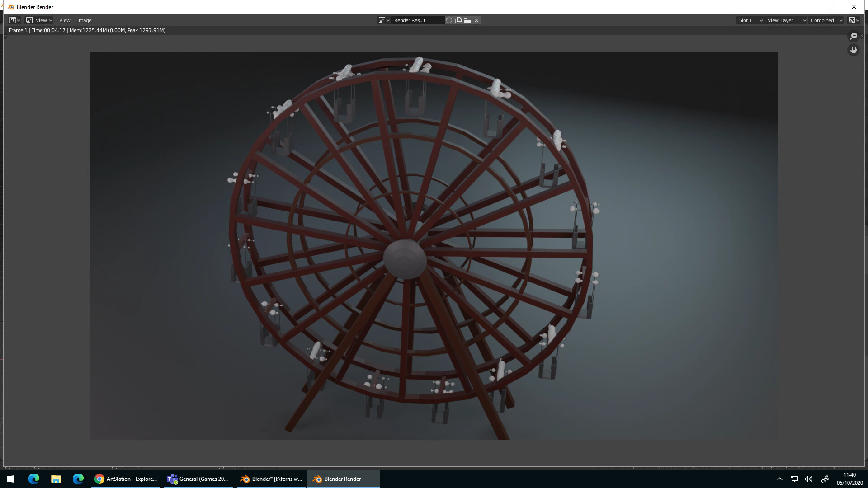Open the display channels image icon at top right
The width and height of the screenshot is (868, 488).
tap(853, 20)
